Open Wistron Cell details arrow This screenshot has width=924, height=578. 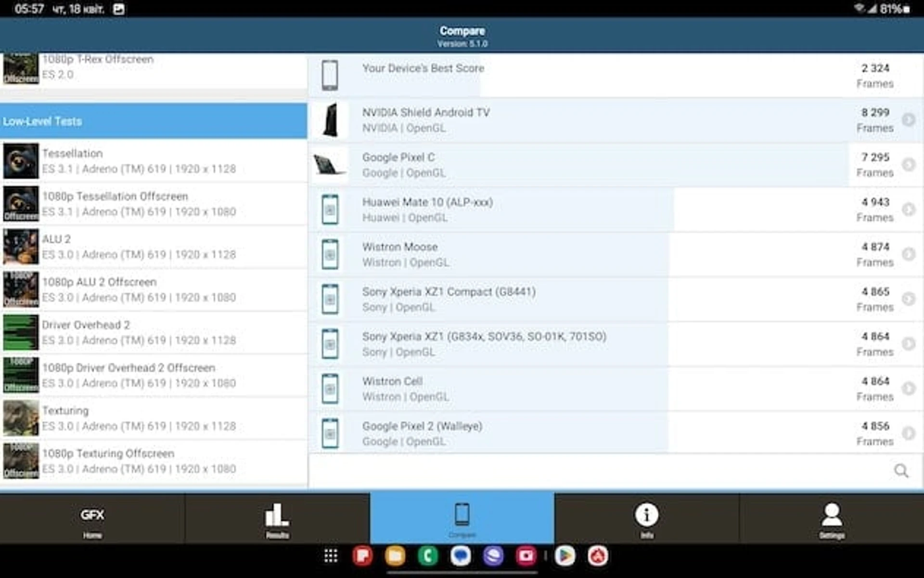(908, 388)
